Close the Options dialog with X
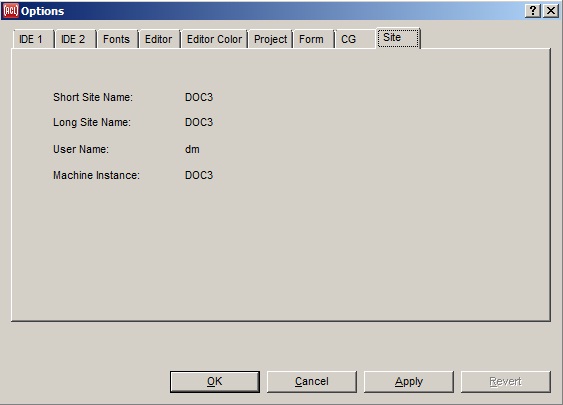 coord(551,11)
